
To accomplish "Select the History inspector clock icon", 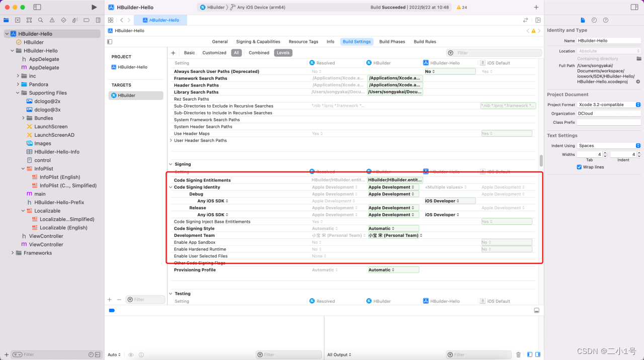I will (x=594, y=20).
